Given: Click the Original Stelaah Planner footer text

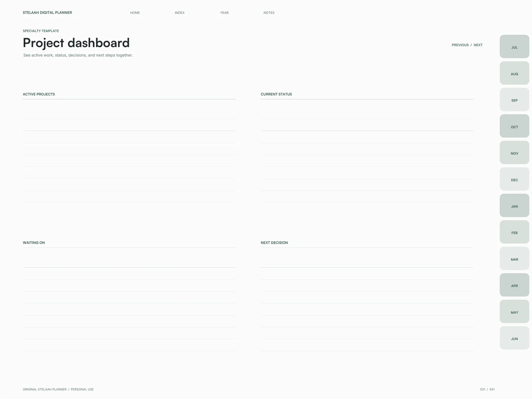Looking at the screenshot, I should click(x=58, y=389).
